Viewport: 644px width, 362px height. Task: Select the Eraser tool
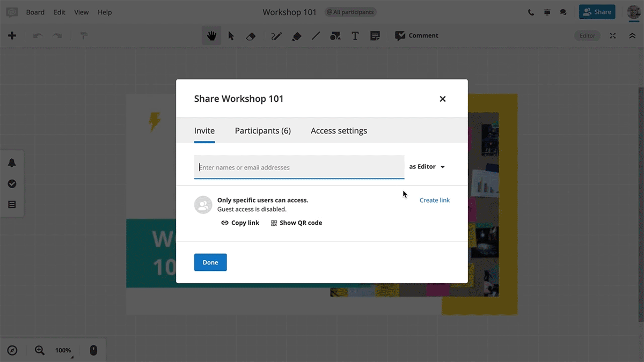[251, 36]
